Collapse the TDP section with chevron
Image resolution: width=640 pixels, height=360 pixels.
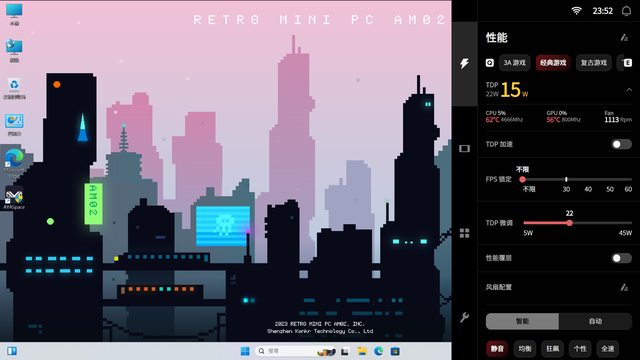pyautogui.click(x=629, y=89)
